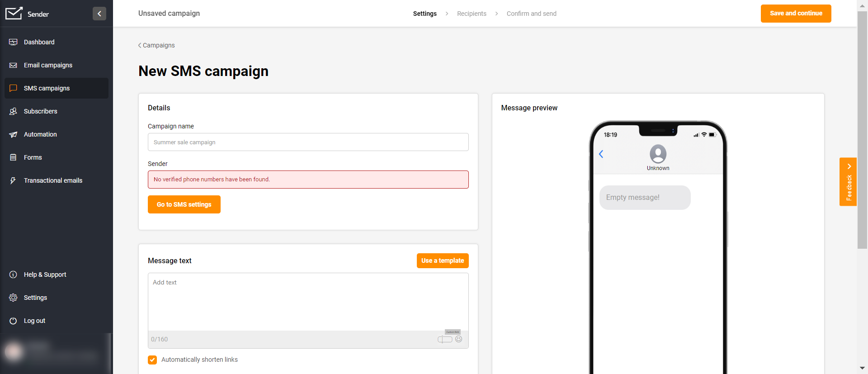Go back to Campaigns list
868x374 pixels.
pos(156,45)
